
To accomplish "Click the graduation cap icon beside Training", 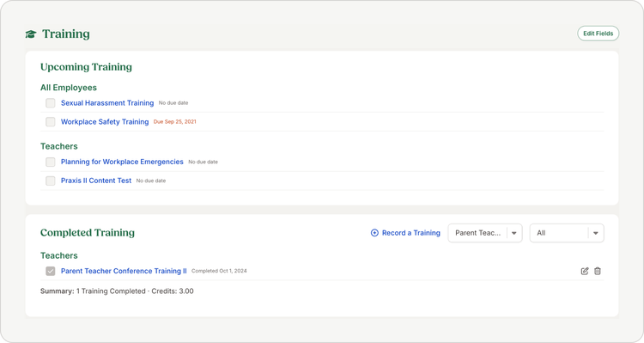I will [x=31, y=34].
